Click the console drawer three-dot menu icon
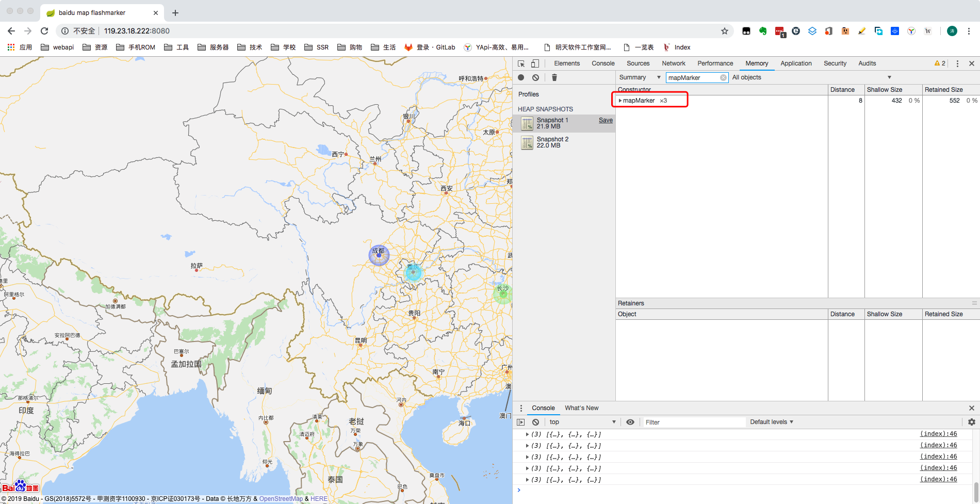Viewport: 980px width, 504px height. point(521,408)
